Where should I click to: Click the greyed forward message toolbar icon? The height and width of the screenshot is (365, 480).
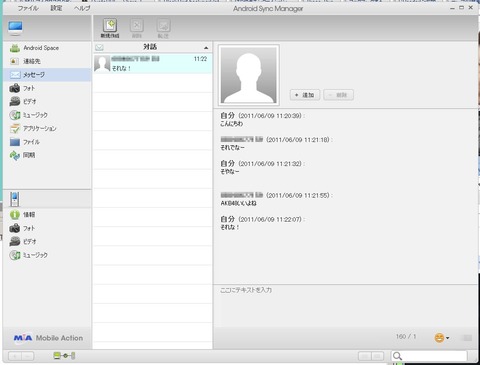click(x=163, y=28)
